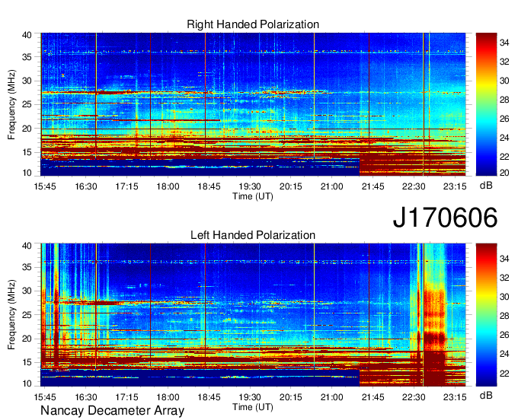
Task: Click the 15 MHz tick of left-handed plot
Action: [x=27, y=363]
